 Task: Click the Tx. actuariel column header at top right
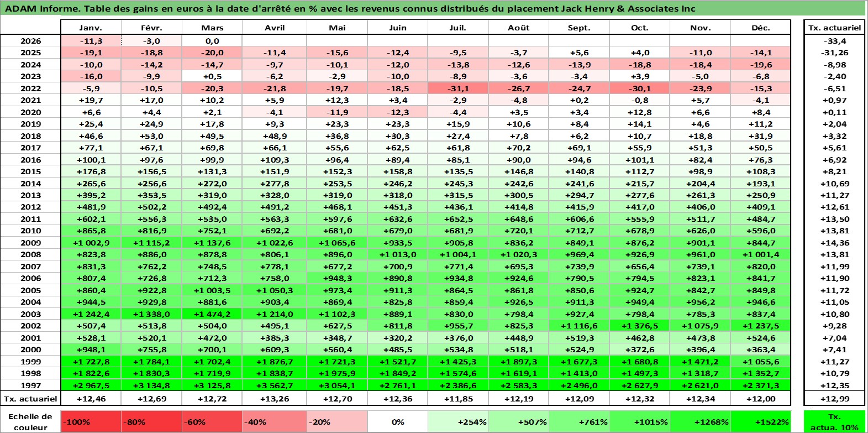click(x=834, y=28)
